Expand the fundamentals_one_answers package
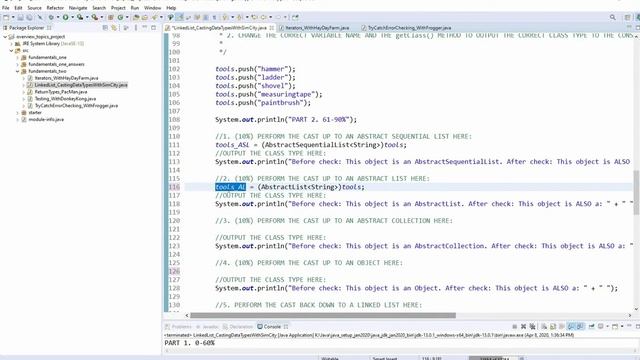 [x=18, y=64]
